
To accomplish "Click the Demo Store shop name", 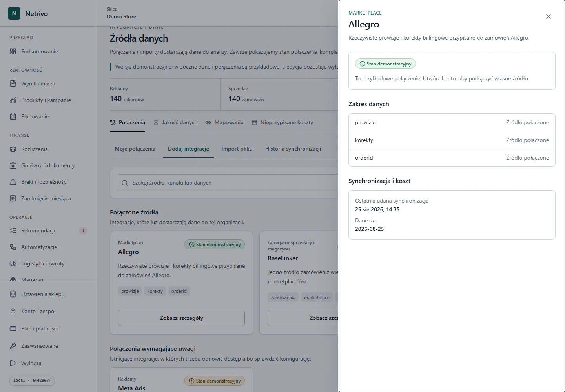I will (x=122, y=16).
